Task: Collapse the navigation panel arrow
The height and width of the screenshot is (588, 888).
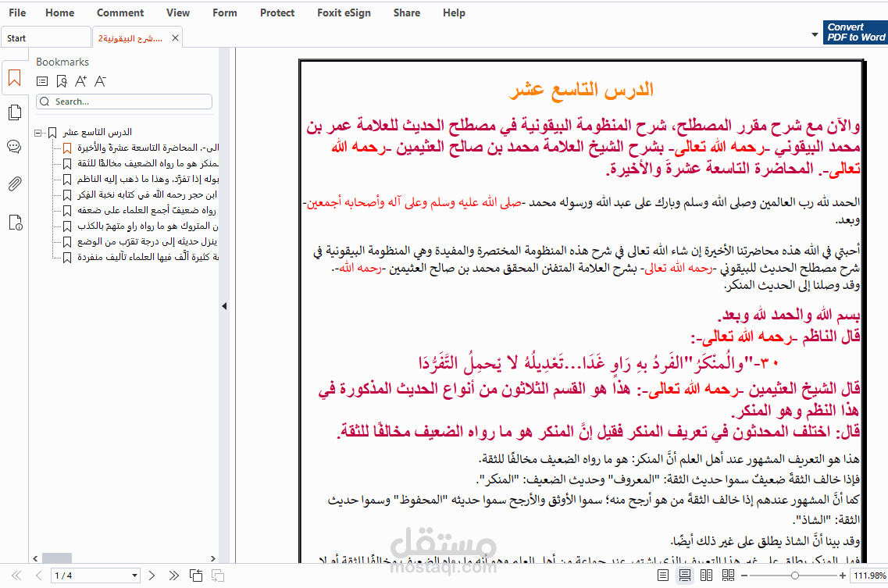Action: tap(224, 306)
